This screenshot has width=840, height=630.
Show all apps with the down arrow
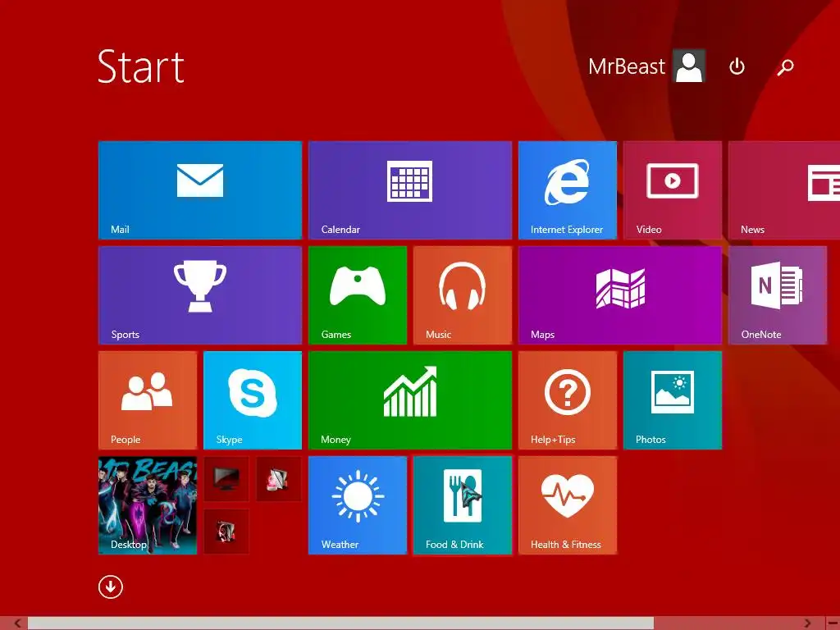click(111, 587)
